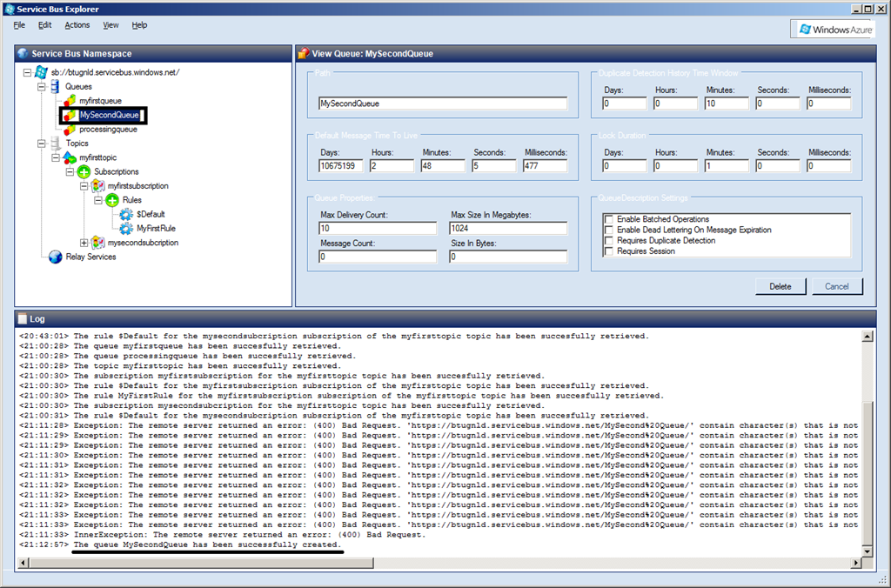Screen dimensions: 891x588
Task: Click the log scroll down arrow
Action: pos(868,551)
